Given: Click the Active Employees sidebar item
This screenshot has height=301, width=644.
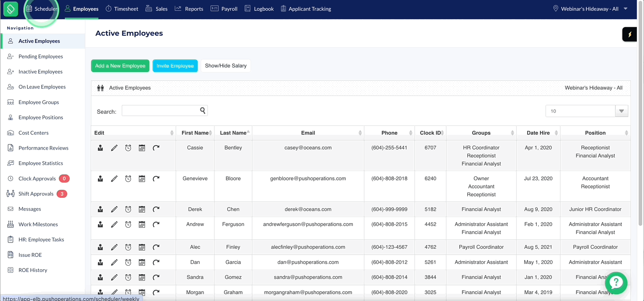Looking at the screenshot, I should pos(42,41).
